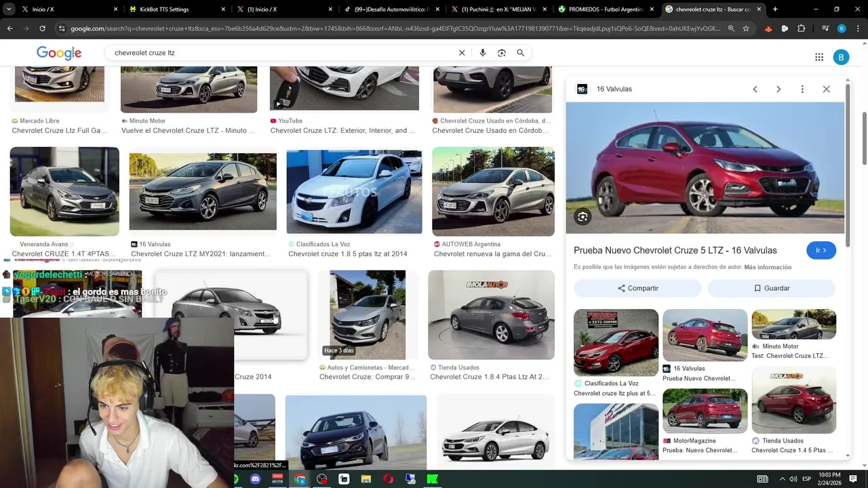
Task: Open the Discord taskbar icon
Action: (x=256, y=479)
